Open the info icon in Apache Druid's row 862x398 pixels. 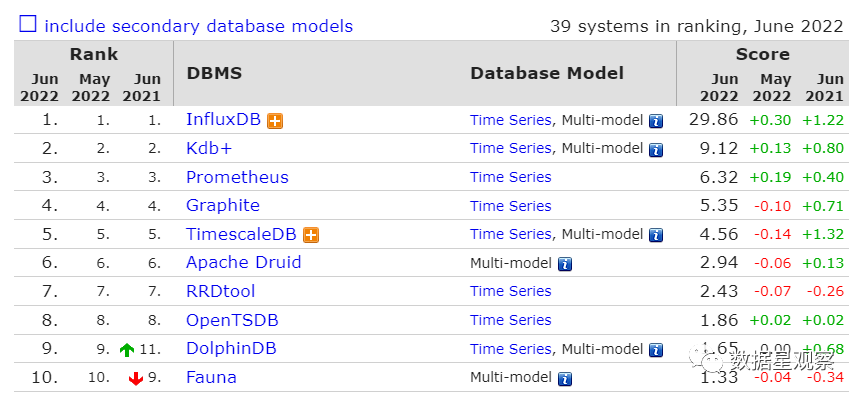565,264
